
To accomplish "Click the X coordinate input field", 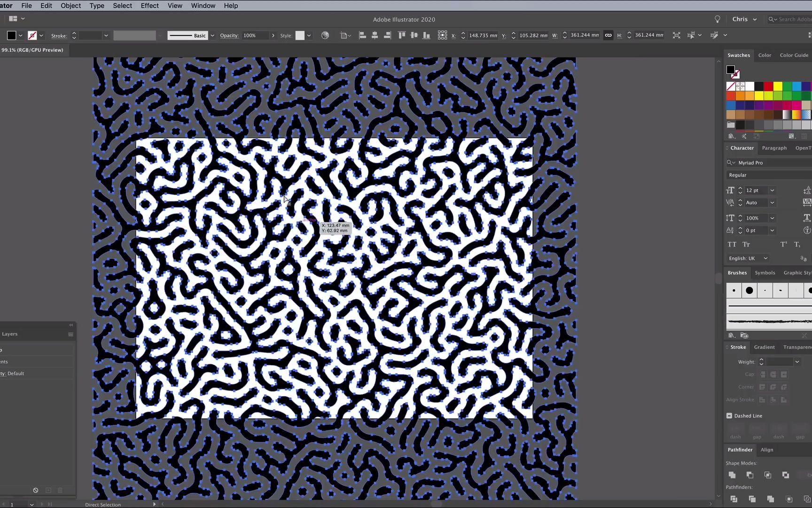I will [x=483, y=35].
